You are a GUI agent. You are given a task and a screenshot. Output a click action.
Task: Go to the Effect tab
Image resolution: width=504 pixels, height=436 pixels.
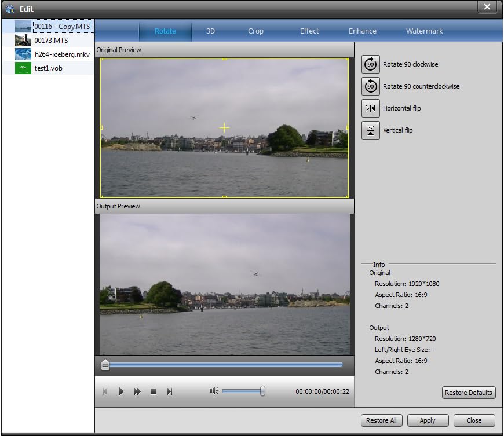click(309, 31)
